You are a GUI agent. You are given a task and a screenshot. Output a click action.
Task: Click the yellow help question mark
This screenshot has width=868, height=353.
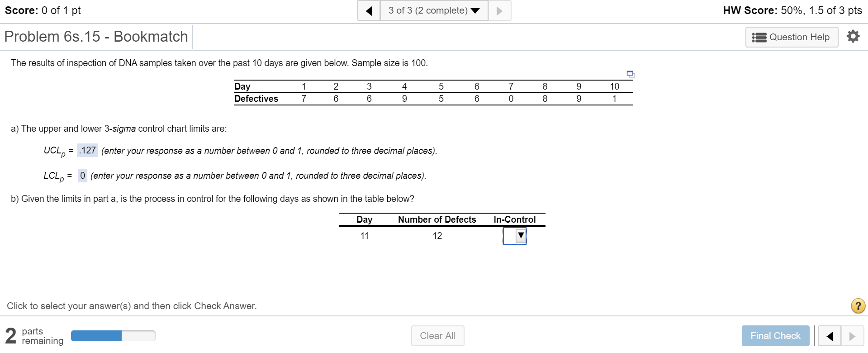coord(857,306)
